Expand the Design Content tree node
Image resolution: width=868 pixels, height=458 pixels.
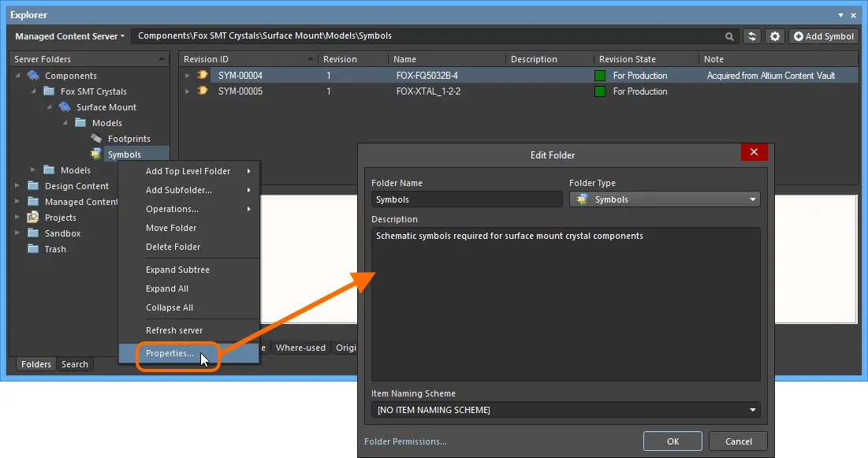click(17, 186)
